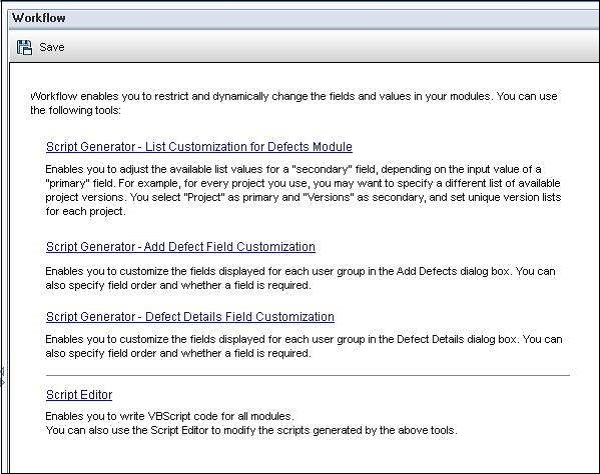The image size is (600, 474).
Task: Open Script Generator - Defect Details Field Customization
Action: pyautogui.click(x=190, y=317)
